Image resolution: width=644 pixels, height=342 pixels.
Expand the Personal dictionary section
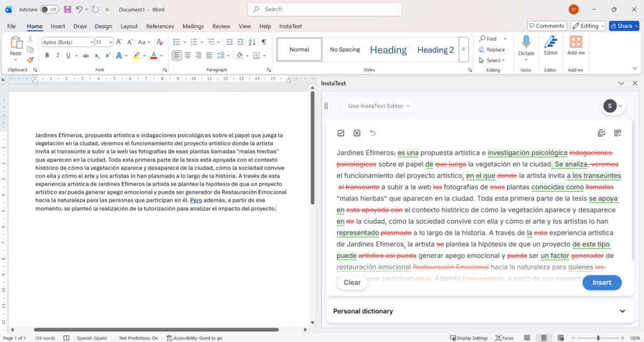coord(623,311)
